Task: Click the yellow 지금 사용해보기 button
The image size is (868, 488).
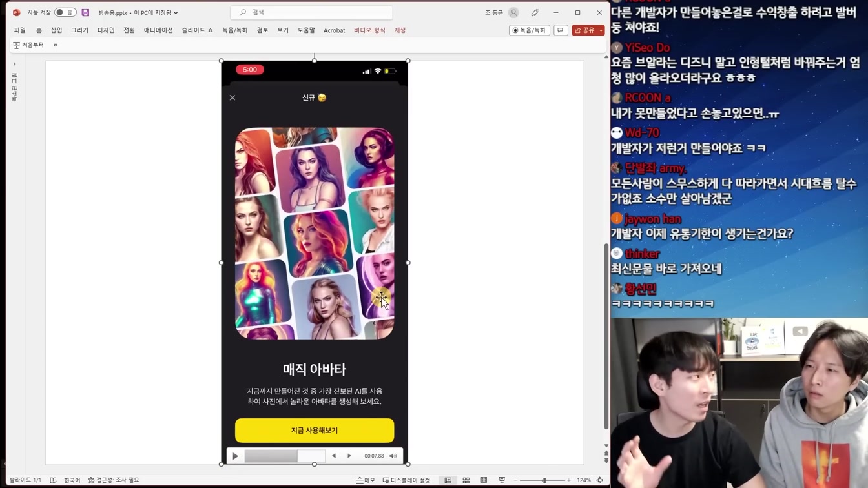Action: [315, 431]
